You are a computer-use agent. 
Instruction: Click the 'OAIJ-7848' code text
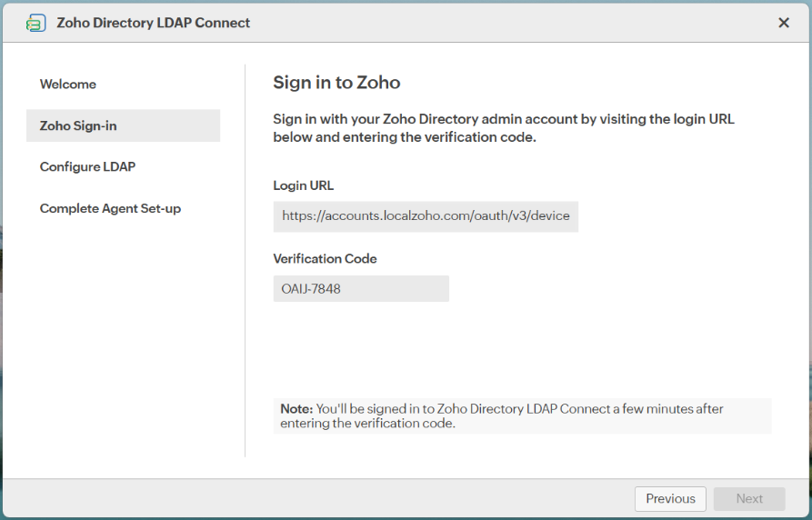(x=311, y=289)
